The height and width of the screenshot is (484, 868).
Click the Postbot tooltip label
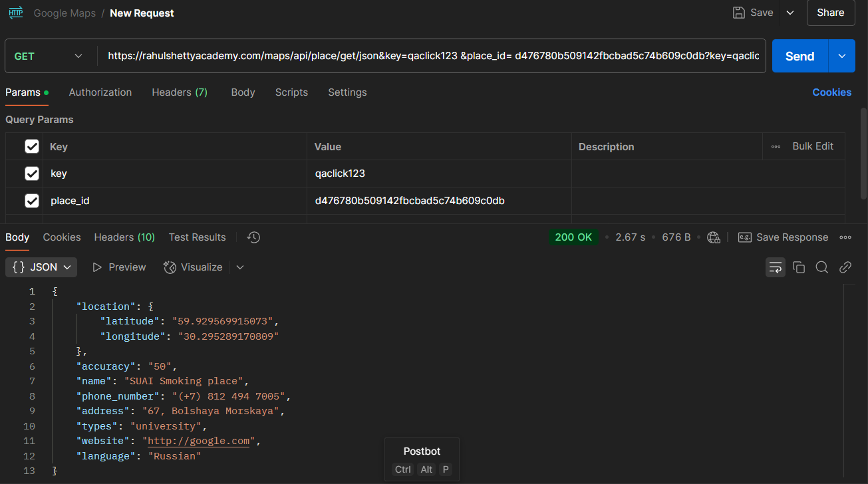(422, 451)
